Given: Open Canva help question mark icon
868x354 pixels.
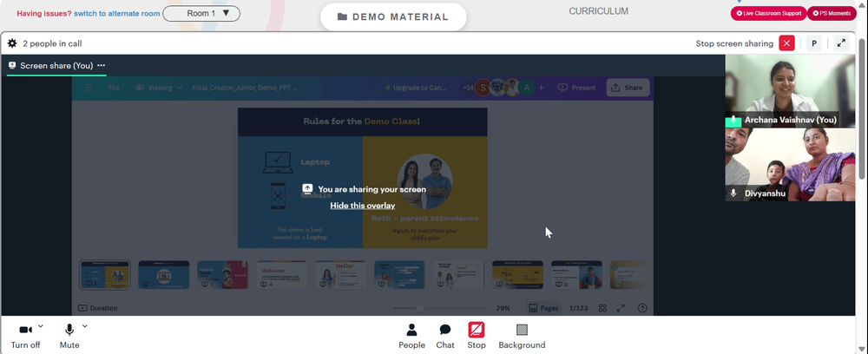Looking at the screenshot, I should [x=642, y=308].
